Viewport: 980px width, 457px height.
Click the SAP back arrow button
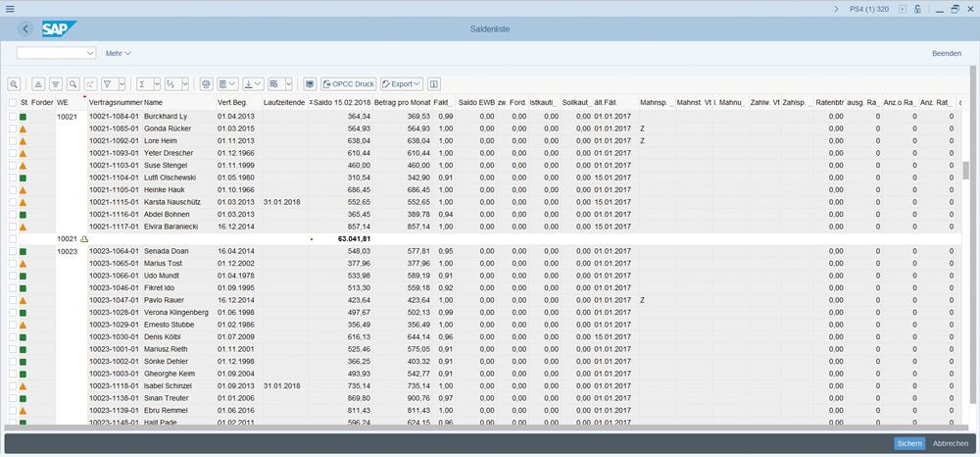[25, 29]
